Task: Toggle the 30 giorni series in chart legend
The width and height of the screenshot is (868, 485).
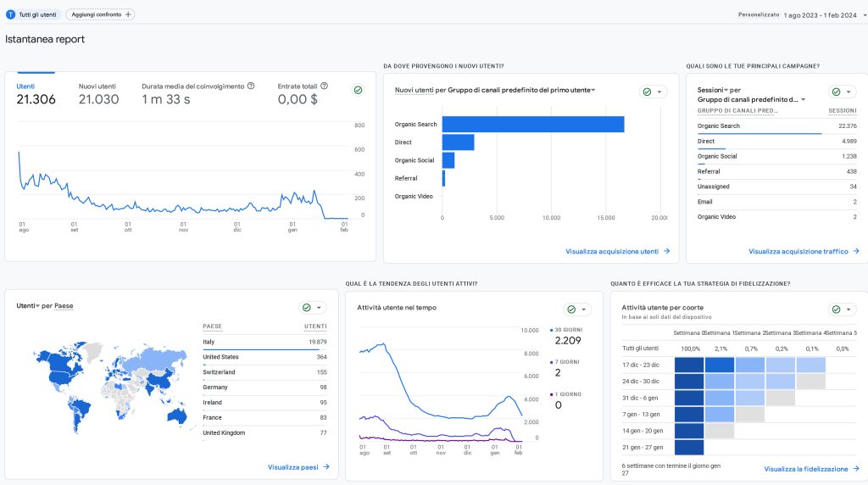Action: click(566, 330)
